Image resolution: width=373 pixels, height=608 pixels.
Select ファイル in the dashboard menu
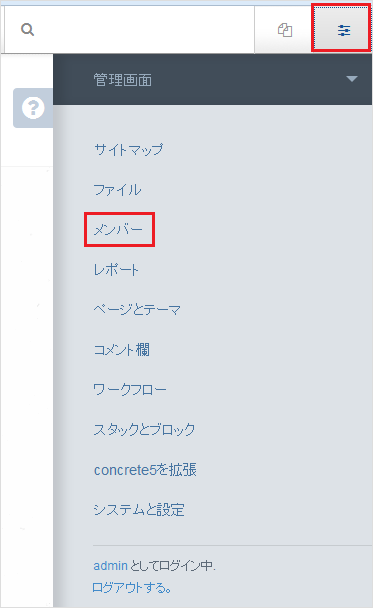[117, 190]
